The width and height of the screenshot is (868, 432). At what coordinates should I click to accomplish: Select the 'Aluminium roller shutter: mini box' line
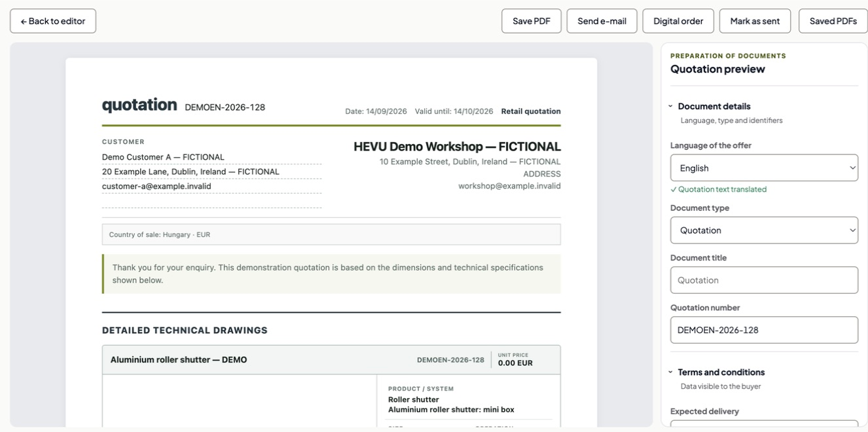(451, 410)
